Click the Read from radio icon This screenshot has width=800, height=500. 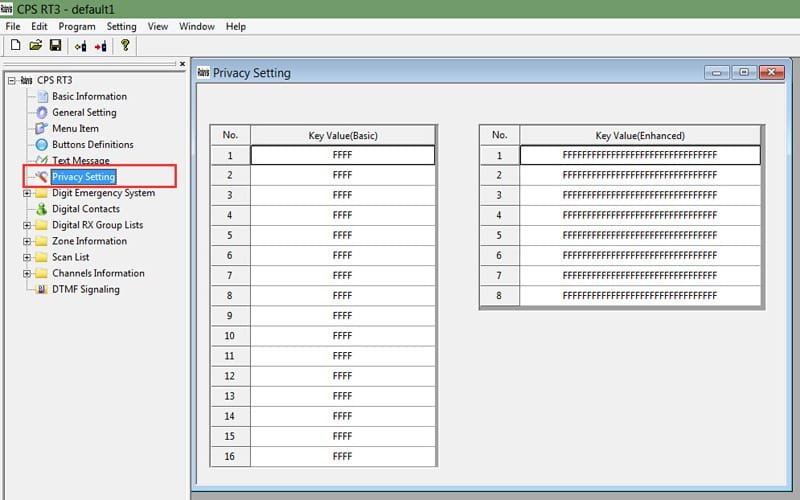point(80,46)
